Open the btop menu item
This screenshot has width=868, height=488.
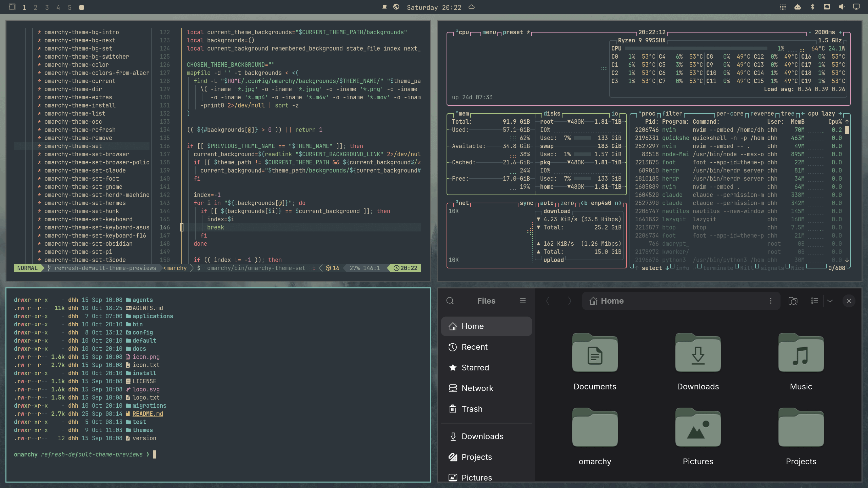pyautogui.click(x=489, y=32)
